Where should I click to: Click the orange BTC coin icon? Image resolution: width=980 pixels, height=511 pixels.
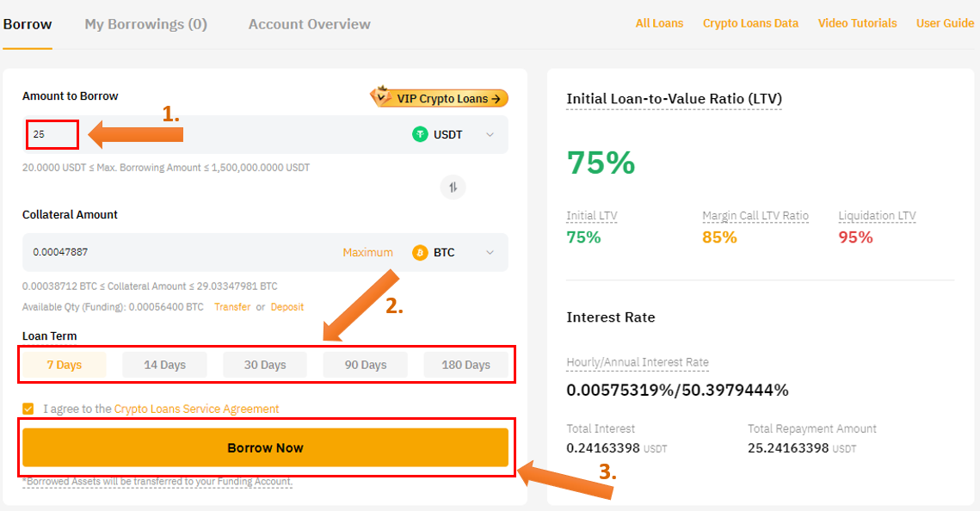420,253
